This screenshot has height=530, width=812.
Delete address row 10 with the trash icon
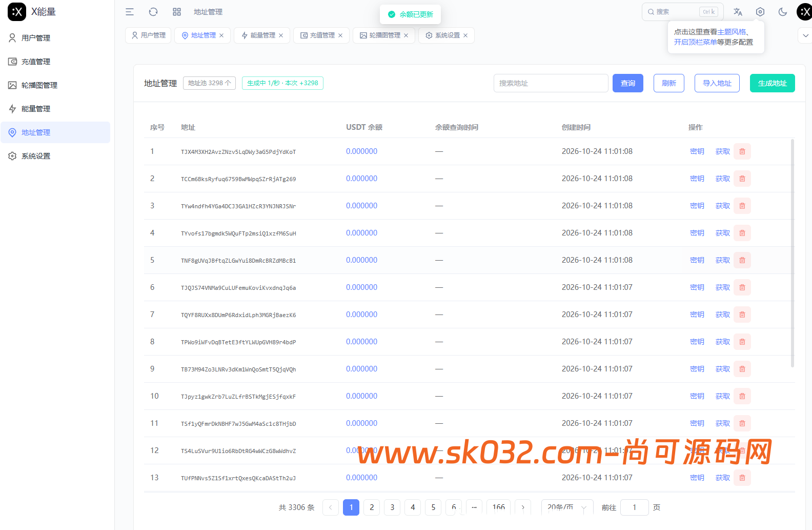click(x=742, y=396)
